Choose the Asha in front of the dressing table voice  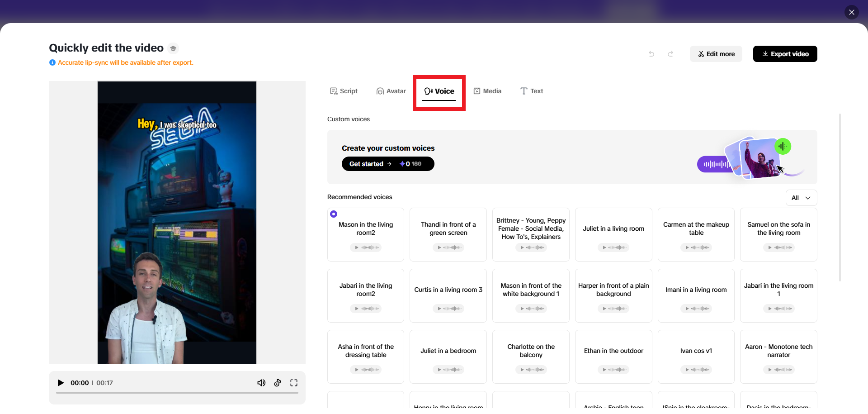point(366,357)
